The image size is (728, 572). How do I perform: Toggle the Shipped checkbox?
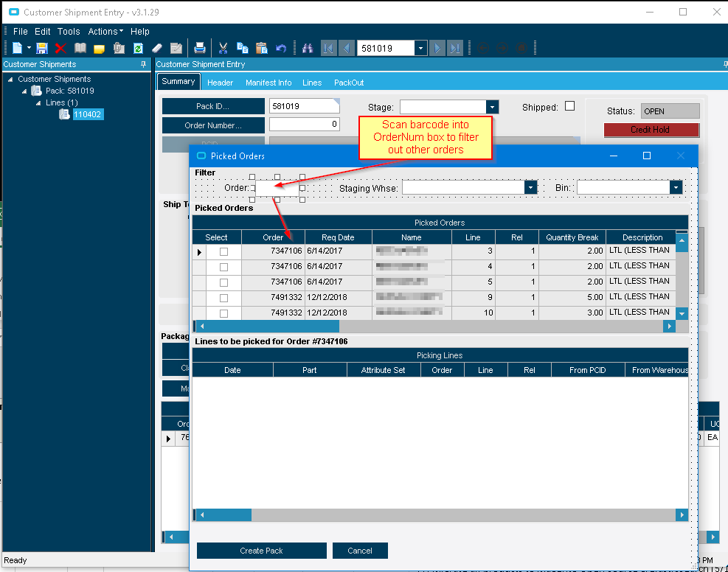[x=569, y=106]
